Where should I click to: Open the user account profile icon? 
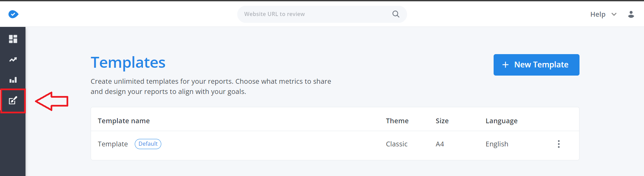[631, 14]
